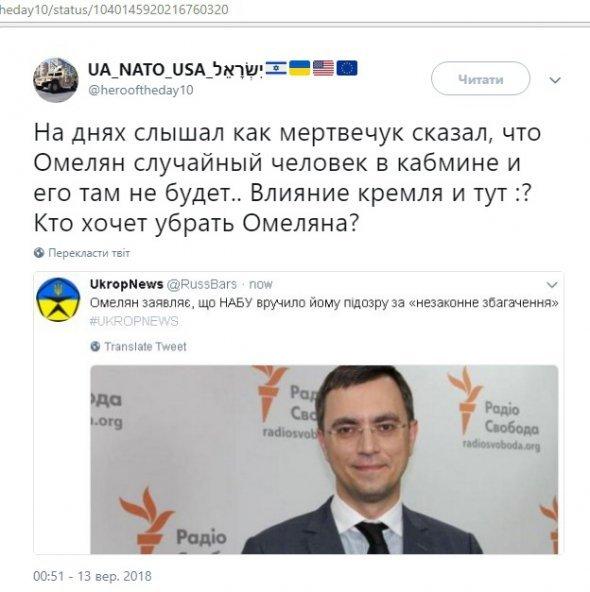
Task: Open the @herooftheday10 handle link
Action: 140,90
